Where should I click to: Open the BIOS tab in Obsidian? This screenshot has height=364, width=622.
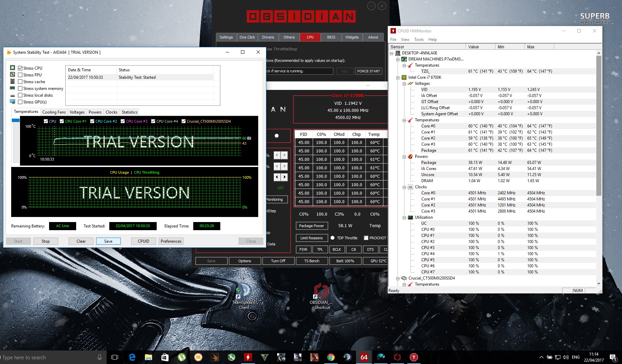[331, 37]
